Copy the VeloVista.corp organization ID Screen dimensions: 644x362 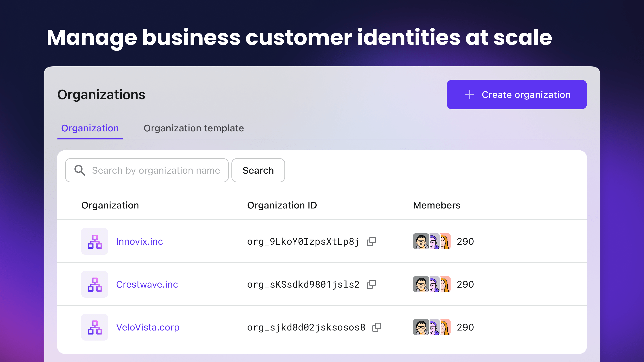(377, 327)
